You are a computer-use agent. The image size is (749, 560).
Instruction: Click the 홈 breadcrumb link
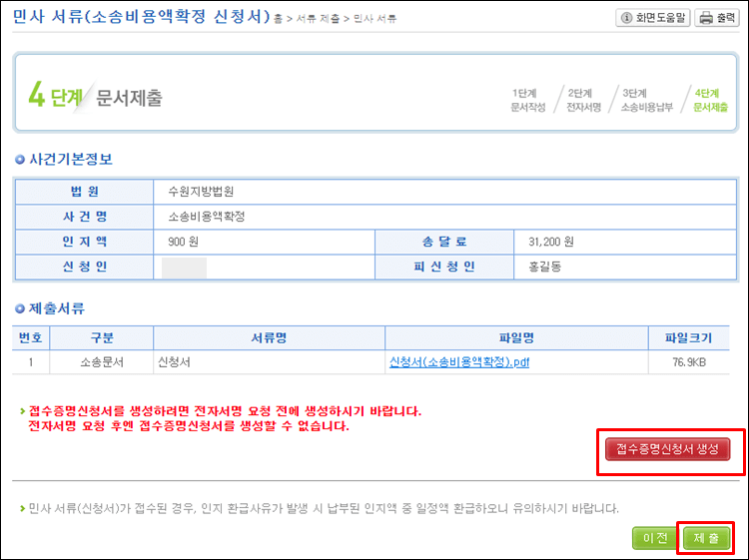point(278,19)
